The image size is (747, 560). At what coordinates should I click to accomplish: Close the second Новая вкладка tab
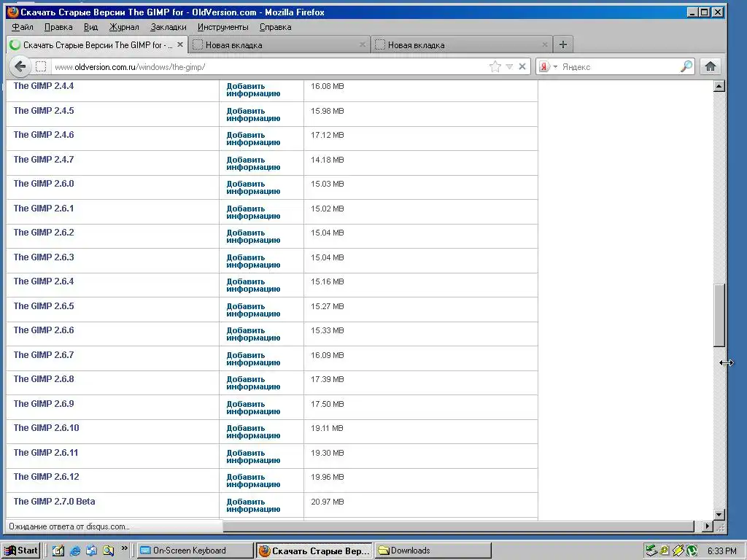[362, 44]
